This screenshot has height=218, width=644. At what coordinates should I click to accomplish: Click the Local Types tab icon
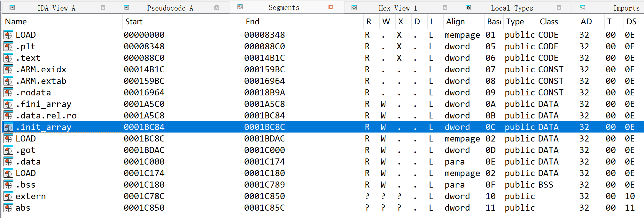(x=468, y=8)
